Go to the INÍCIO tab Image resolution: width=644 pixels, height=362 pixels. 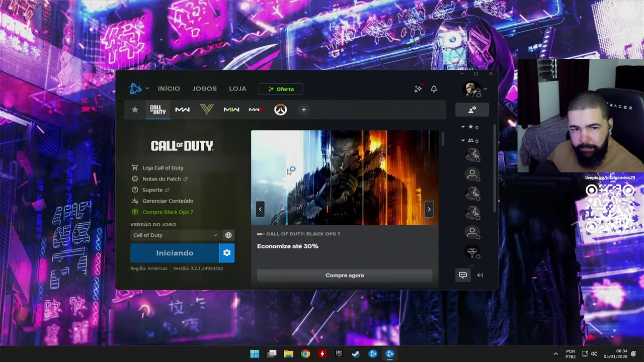click(x=169, y=88)
